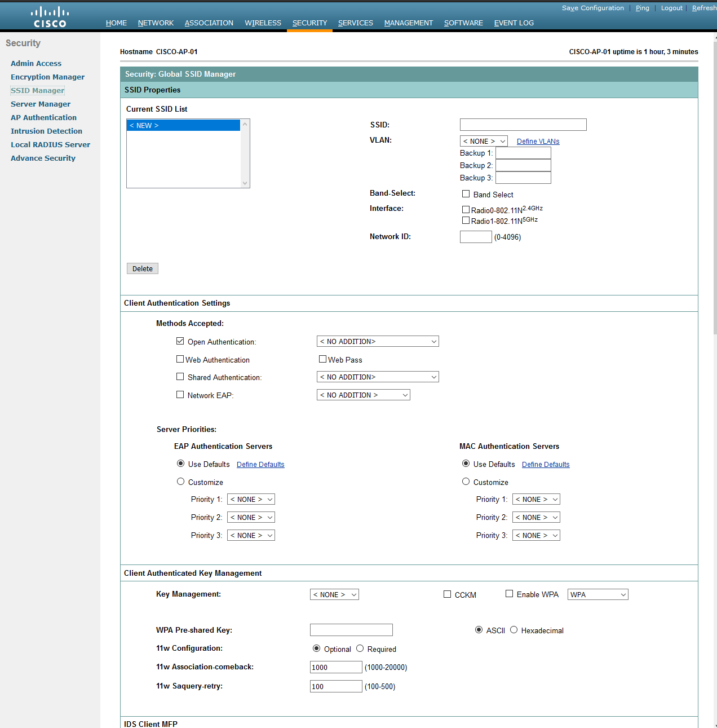Check the Enable WPA box
717x728 pixels.
pos(509,594)
